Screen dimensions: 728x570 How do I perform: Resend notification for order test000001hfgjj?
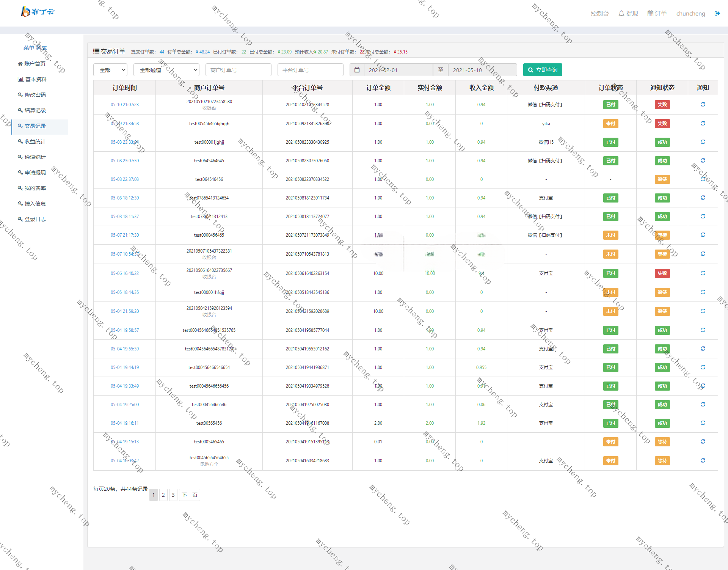coord(703,292)
